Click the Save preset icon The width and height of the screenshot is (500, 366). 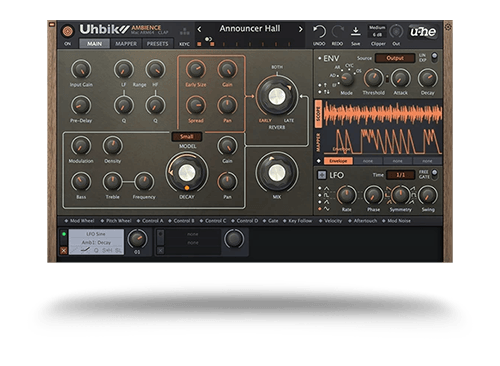pos(355,32)
